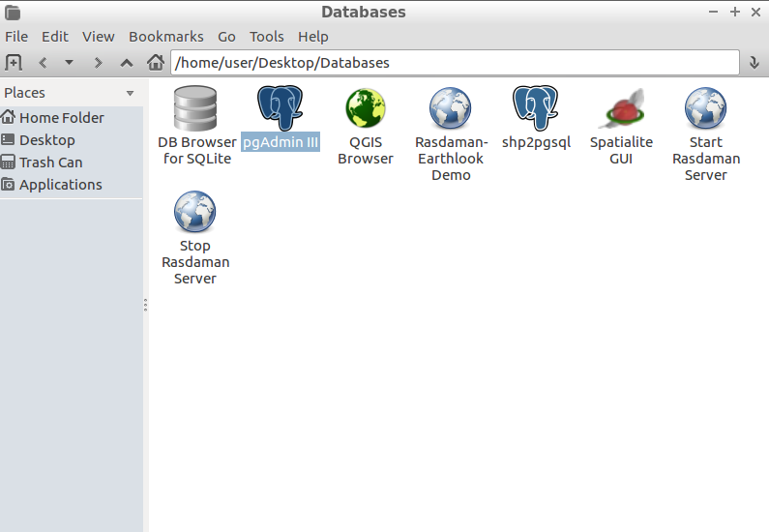
Task: Open DB Browser for SQLite icon
Action: [195, 108]
